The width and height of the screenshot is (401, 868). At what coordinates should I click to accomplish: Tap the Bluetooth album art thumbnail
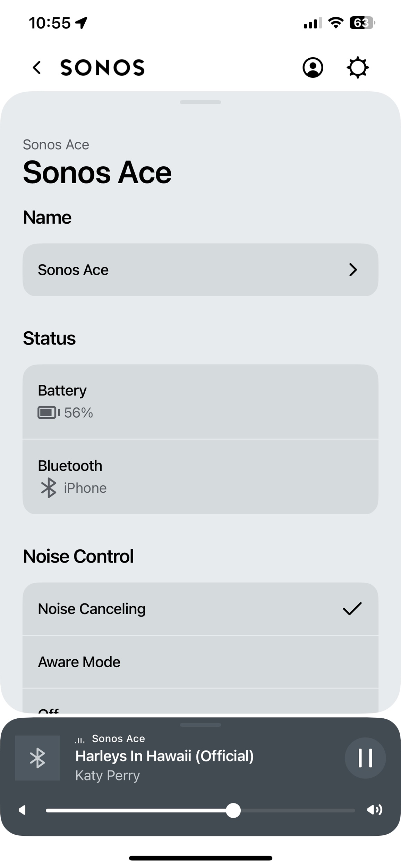[x=37, y=758]
